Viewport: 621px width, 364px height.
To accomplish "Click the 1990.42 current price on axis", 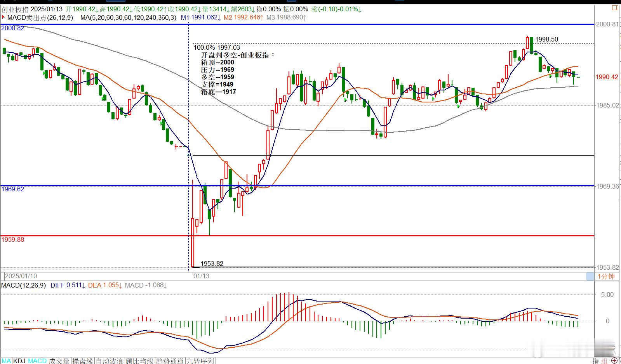I will pyautogui.click(x=607, y=77).
